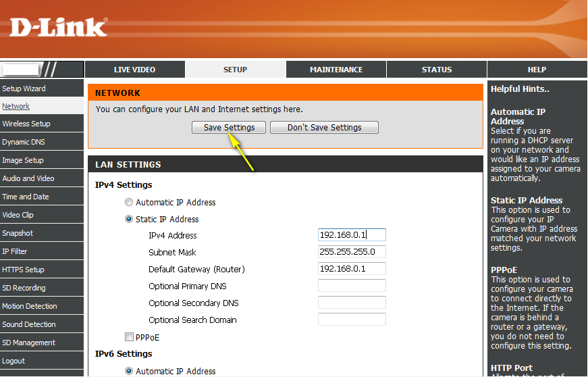Viewport: 588px width, 377px height.
Task: Switch to the Maintenance tab
Action: [336, 70]
